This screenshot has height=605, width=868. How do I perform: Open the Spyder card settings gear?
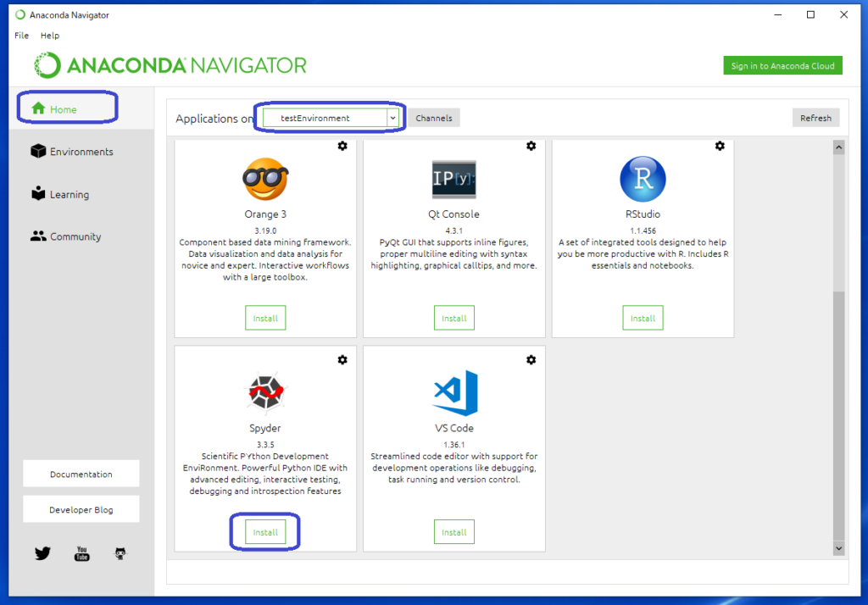(342, 360)
